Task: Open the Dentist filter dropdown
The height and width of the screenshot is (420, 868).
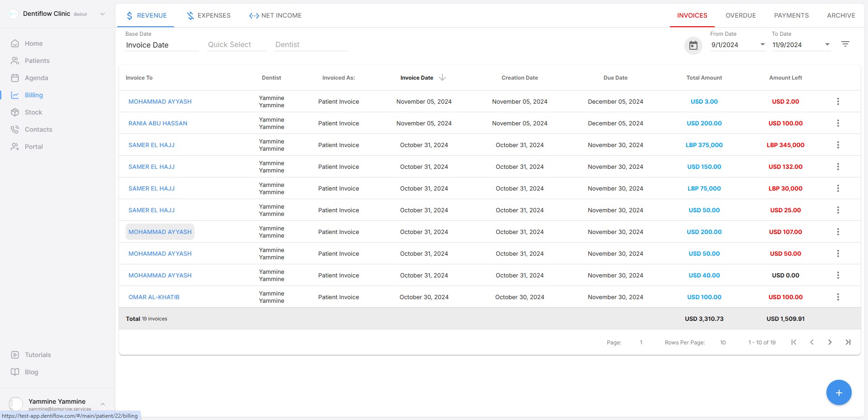Action: [x=311, y=45]
